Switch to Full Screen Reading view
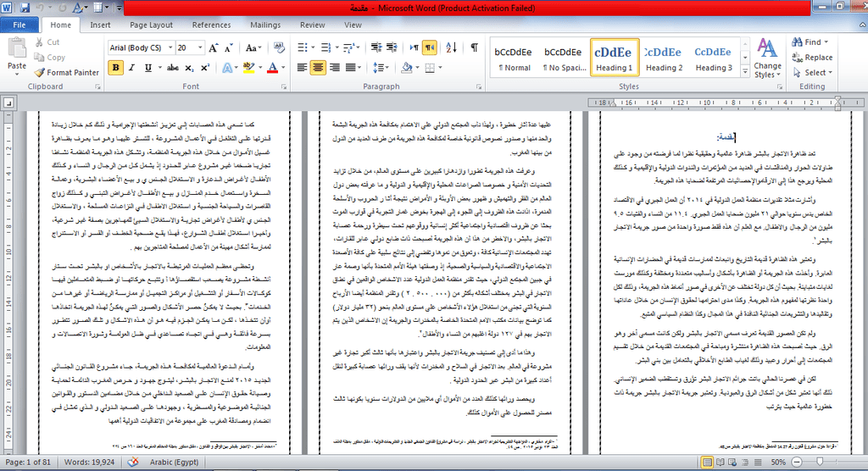The width and height of the screenshot is (868, 471). point(721,463)
